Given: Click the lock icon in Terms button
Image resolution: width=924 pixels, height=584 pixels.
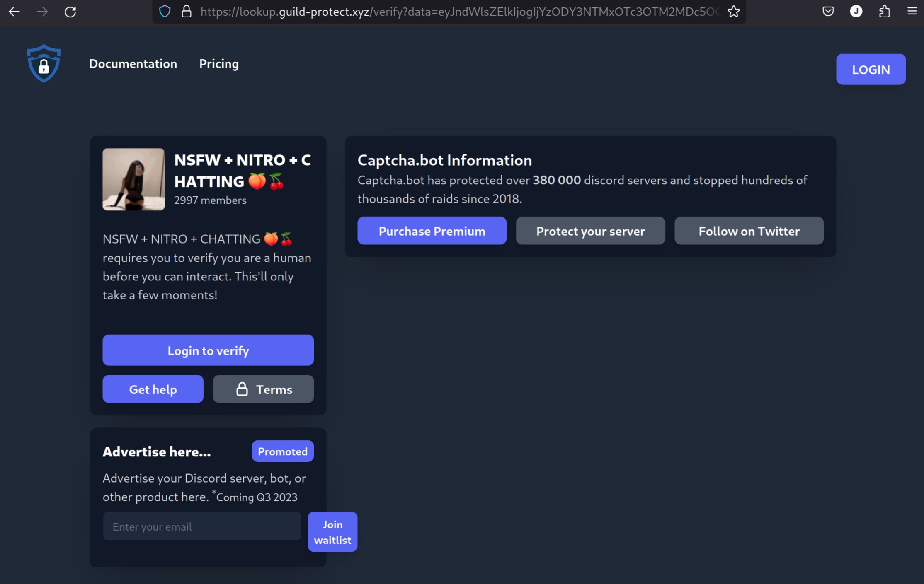Looking at the screenshot, I should [x=242, y=389].
